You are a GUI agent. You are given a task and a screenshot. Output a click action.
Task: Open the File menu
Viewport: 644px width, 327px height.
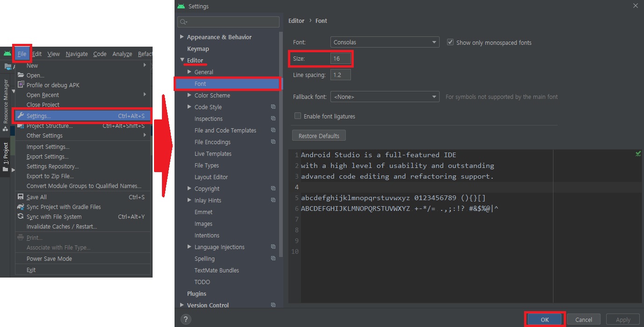[x=22, y=54]
